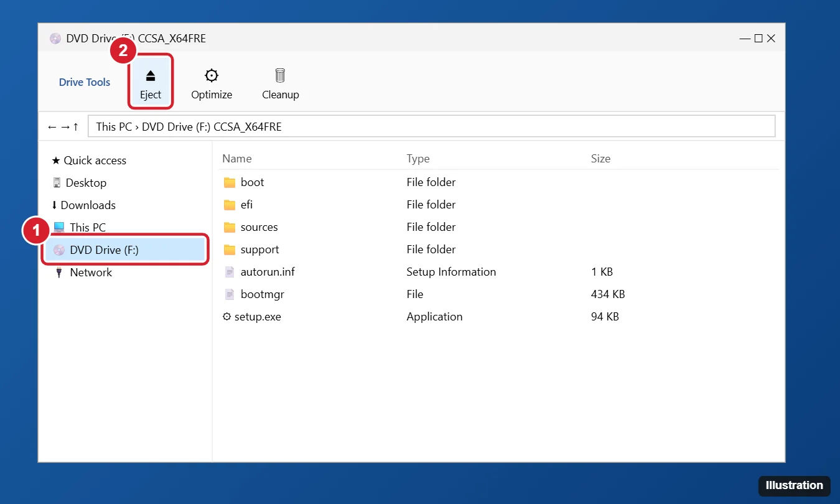Go back with the left arrow
The image size is (840, 504).
pyautogui.click(x=52, y=127)
